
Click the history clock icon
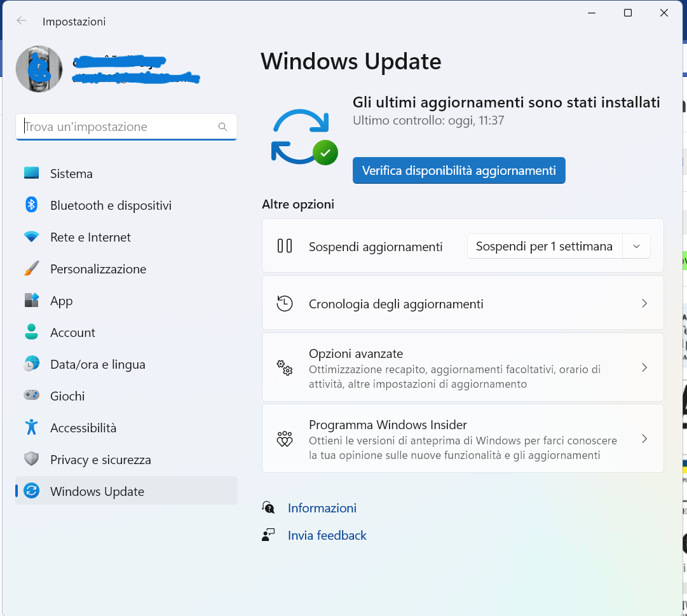[285, 303]
